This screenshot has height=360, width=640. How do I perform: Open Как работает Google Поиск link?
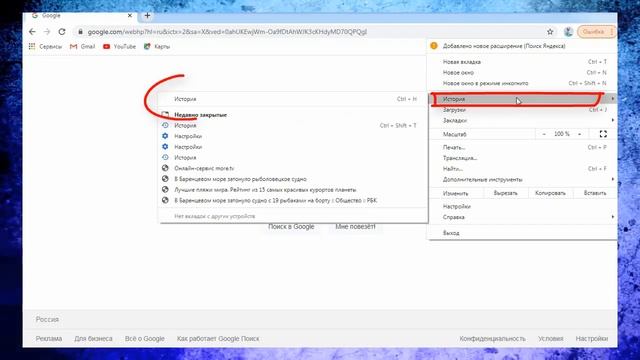point(218,339)
